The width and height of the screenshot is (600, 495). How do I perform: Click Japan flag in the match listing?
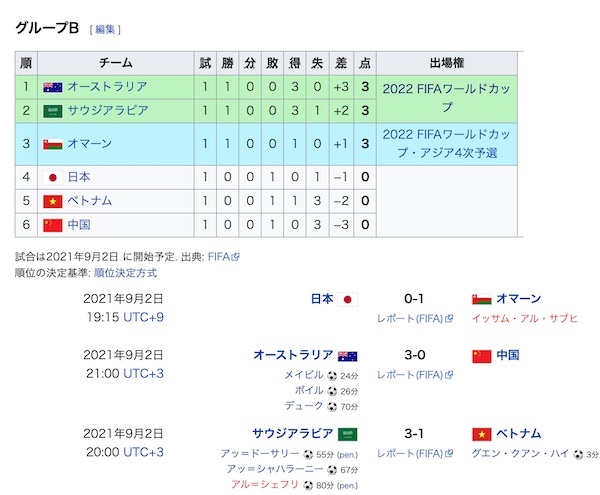pos(348,299)
